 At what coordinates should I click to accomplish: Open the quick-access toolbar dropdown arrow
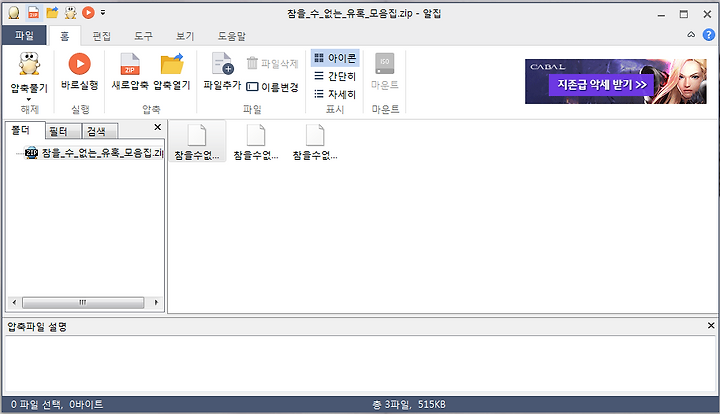click(x=103, y=12)
